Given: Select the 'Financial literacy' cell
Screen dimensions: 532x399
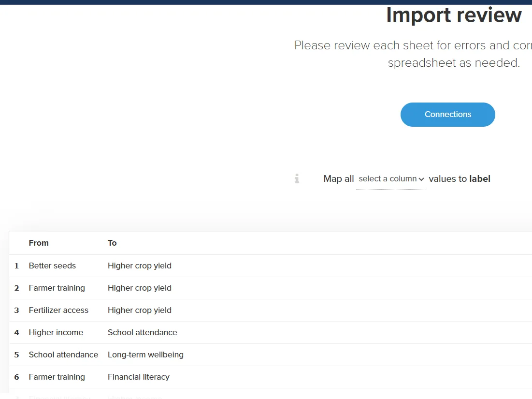Looking at the screenshot, I should pyautogui.click(x=138, y=377).
